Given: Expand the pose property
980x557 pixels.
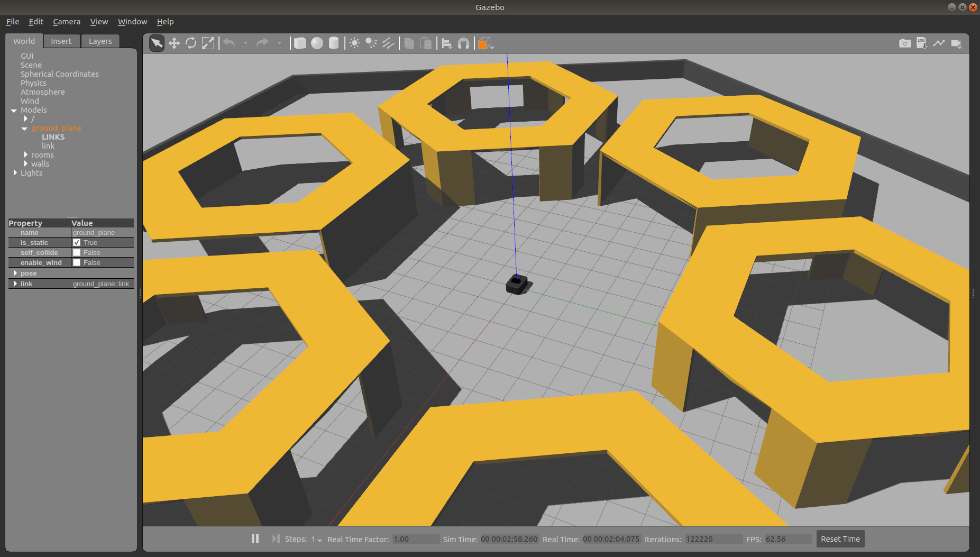Looking at the screenshot, I should [15, 273].
